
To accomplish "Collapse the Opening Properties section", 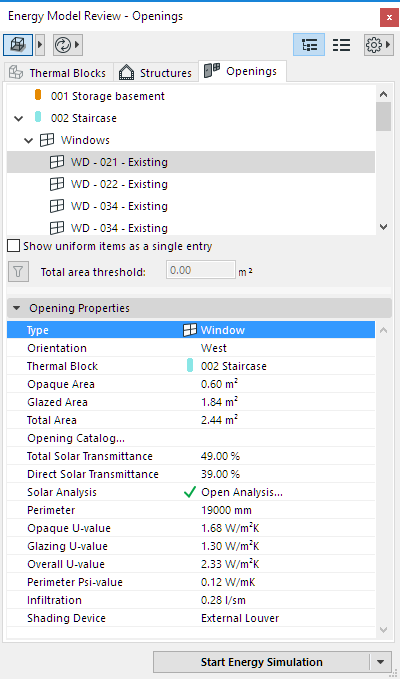I will click(16, 308).
